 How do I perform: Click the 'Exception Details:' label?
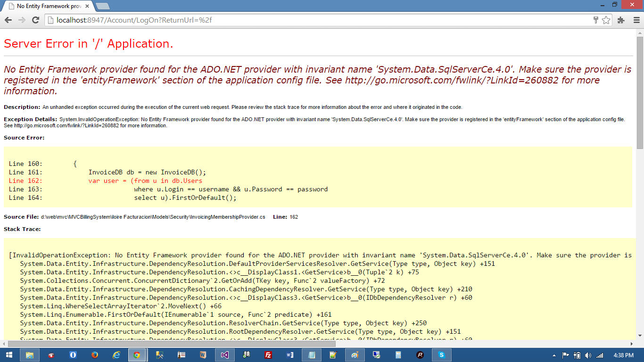pyautogui.click(x=31, y=119)
